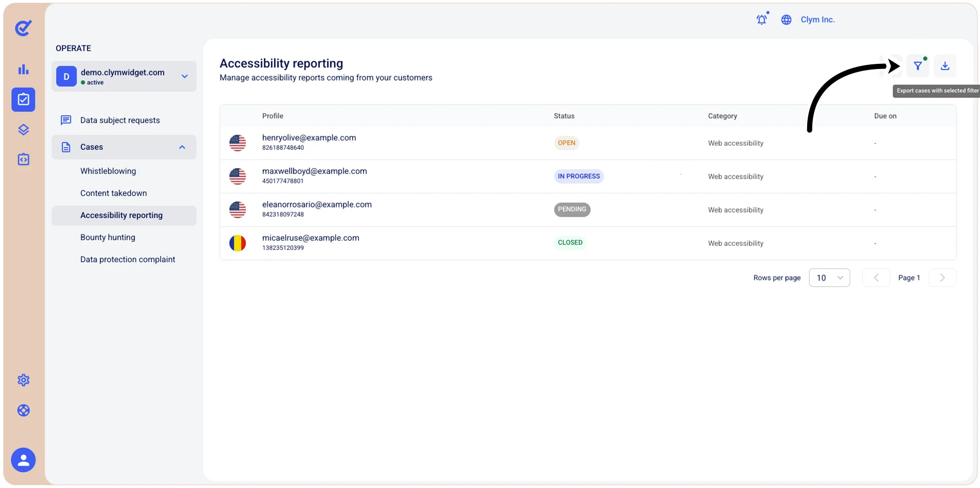
Task: Go to Bounty hunting cases
Action: pyautogui.click(x=107, y=238)
